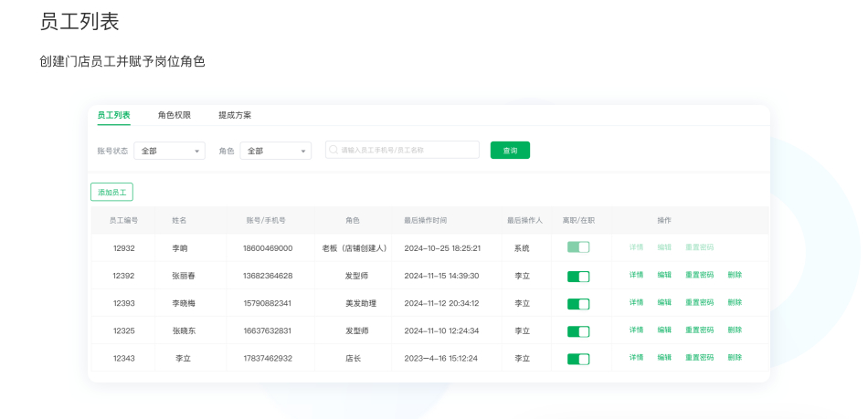
Task: Click the green 查询 button
Action: tap(510, 151)
